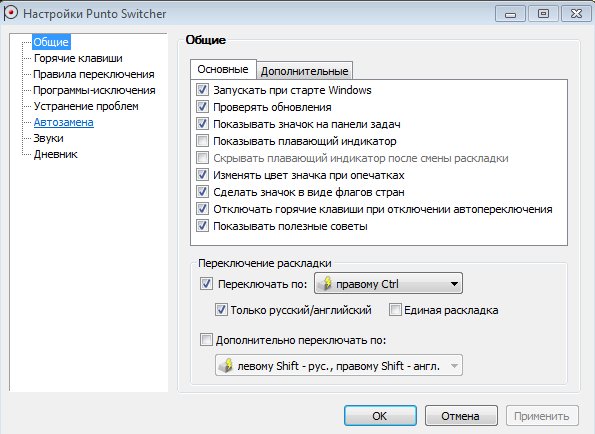Screen dimensions: 595x434
Task: Switch to the Дополнительные tab
Action: tap(305, 71)
